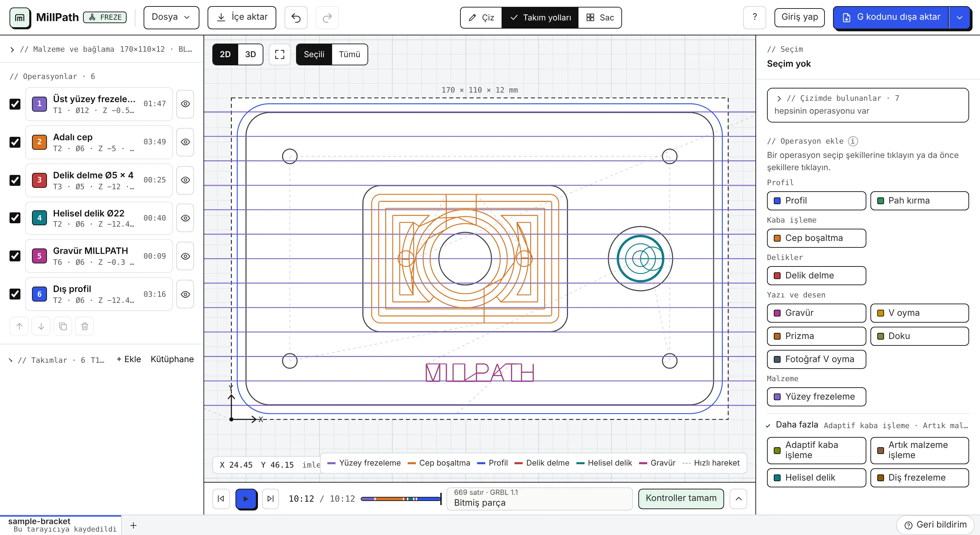The height and width of the screenshot is (535, 980).
Task: Move selected operation down with arrow icon
Action: 41,326
